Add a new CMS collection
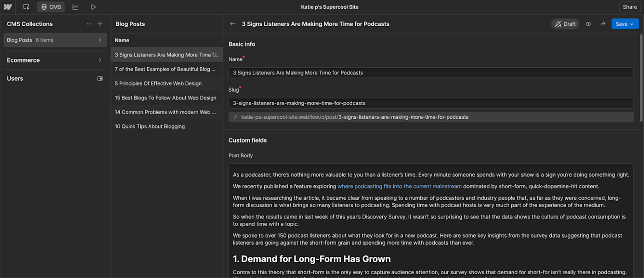 [x=100, y=24]
